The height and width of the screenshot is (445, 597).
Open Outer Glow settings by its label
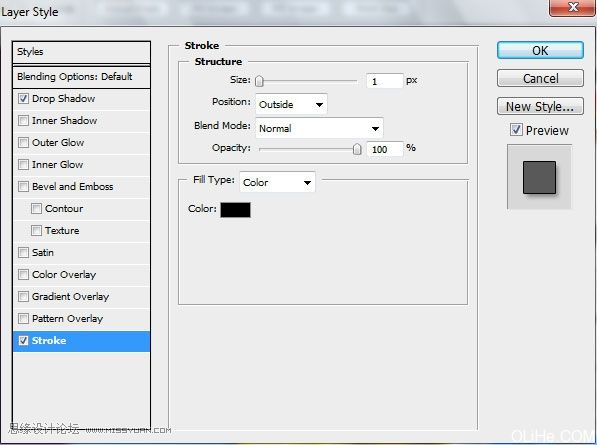point(58,143)
